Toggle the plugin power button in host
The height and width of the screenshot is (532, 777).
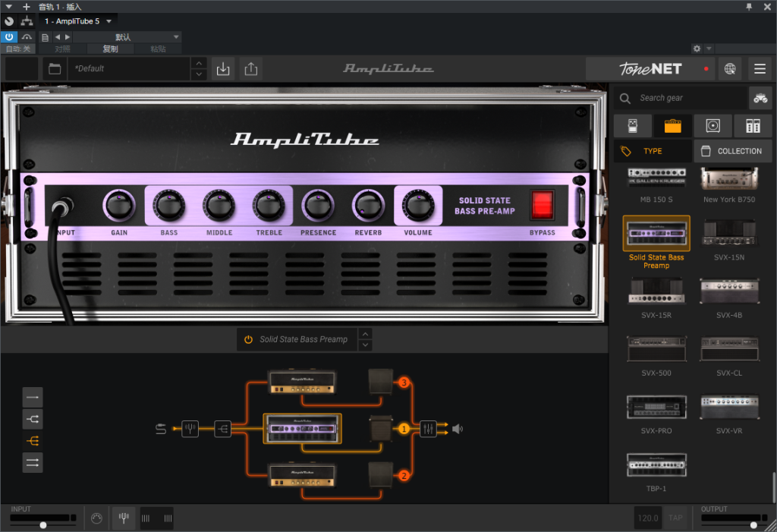(9, 36)
